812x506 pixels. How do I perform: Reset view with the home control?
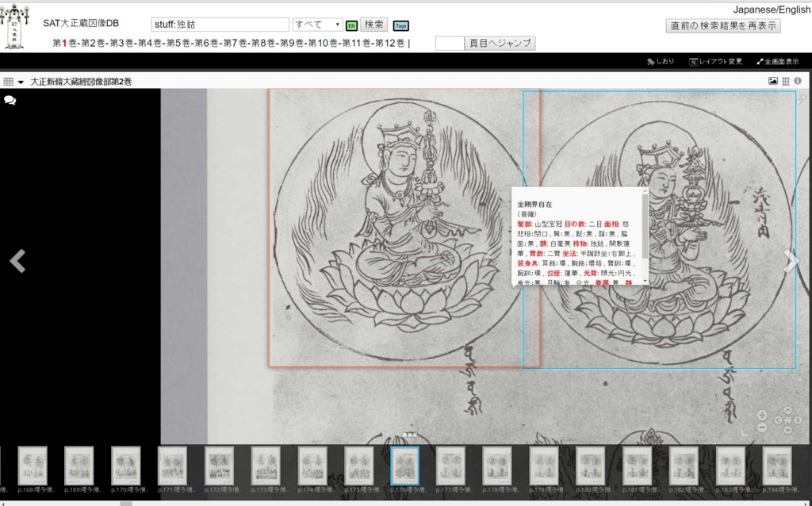point(787,420)
